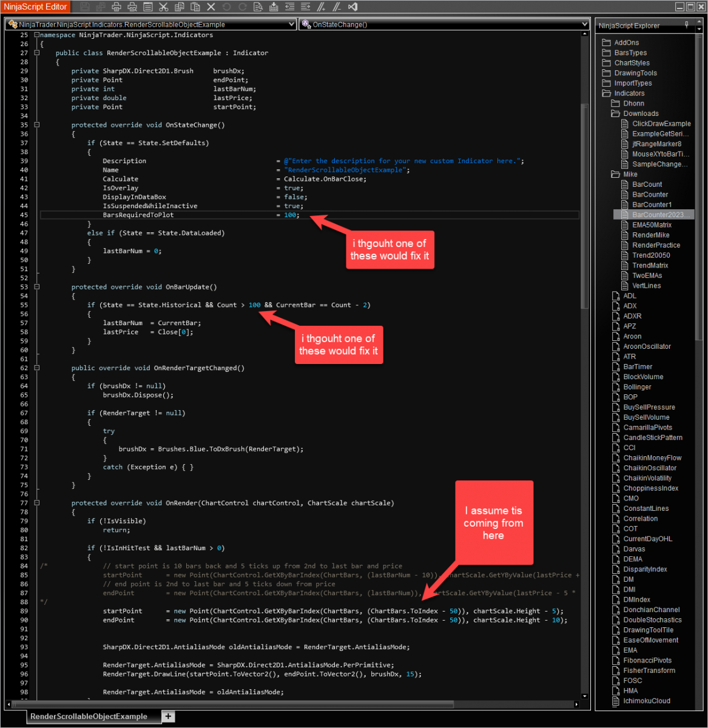This screenshot has width=708, height=728.
Task: Click the Copy icon
Action: [180, 7]
